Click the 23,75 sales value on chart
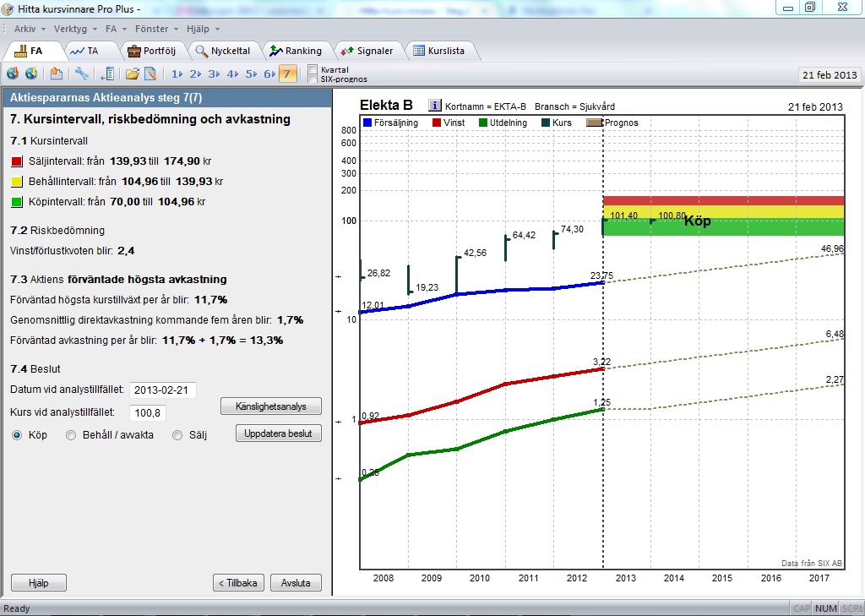The width and height of the screenshot is (865, 616). coord(601,275)
